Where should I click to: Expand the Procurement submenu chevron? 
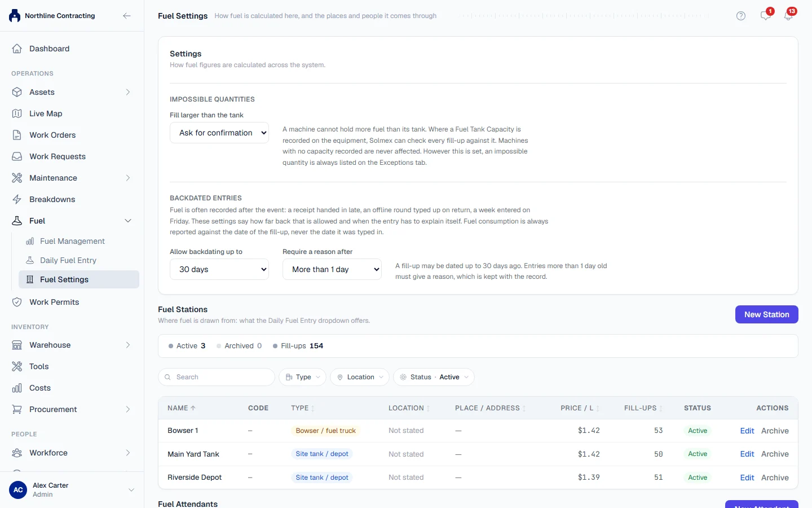tap(128, 409)
